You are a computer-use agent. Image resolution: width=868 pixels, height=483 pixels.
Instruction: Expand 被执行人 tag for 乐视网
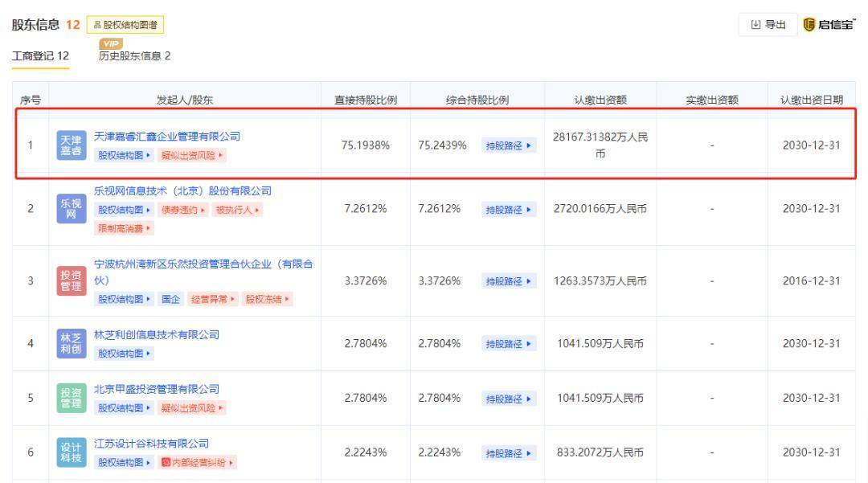(237, 211)
